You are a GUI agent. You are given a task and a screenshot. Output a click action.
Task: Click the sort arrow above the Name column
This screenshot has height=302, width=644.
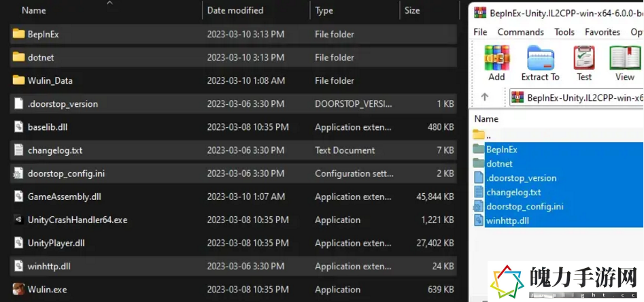pos(109,3)
